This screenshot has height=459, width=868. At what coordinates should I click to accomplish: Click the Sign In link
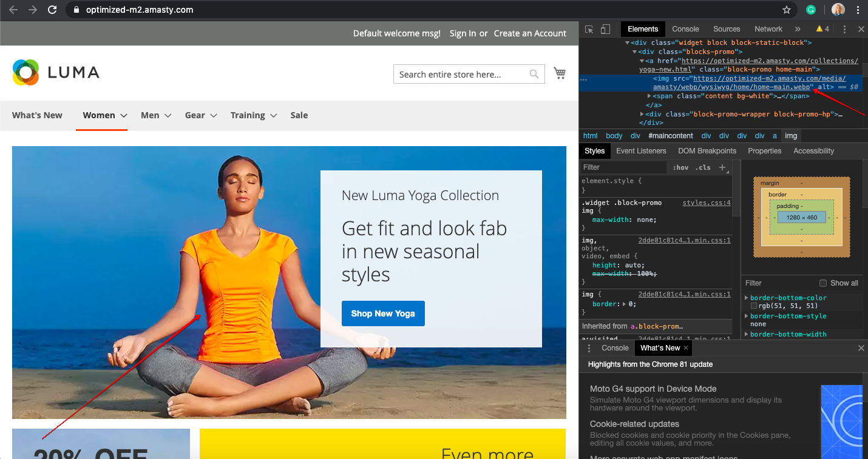pos(463,33)
